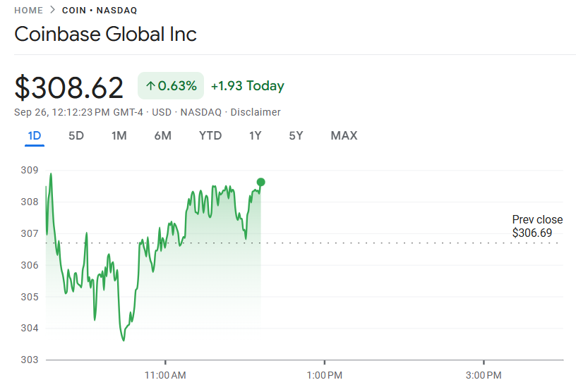Click the breadcrumb chevron after HOME
This screenshot has width=576, height=392.
click(52, 11)
